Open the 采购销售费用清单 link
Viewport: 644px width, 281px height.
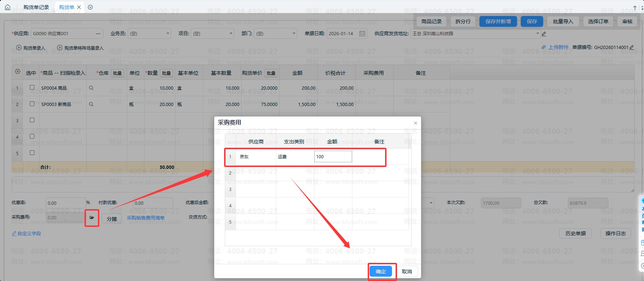[x=145, y=218]
